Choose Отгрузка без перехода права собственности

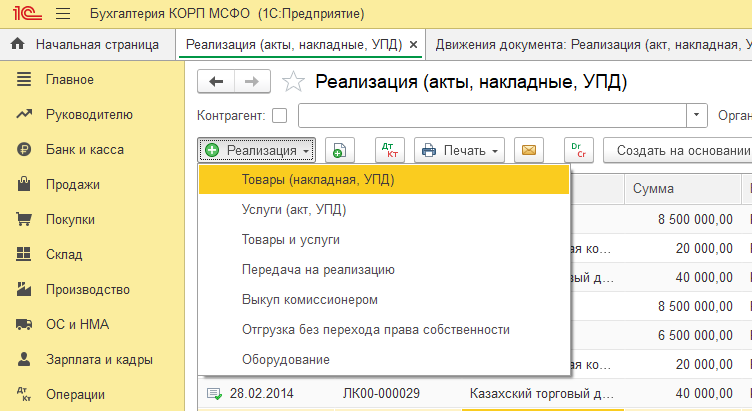tap(384, 329)
